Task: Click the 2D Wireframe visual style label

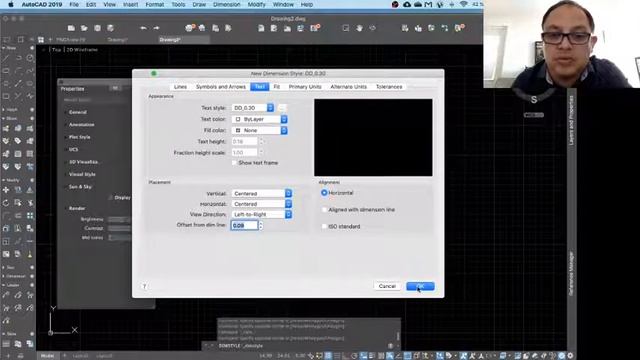Action: [x=82, y=50]
